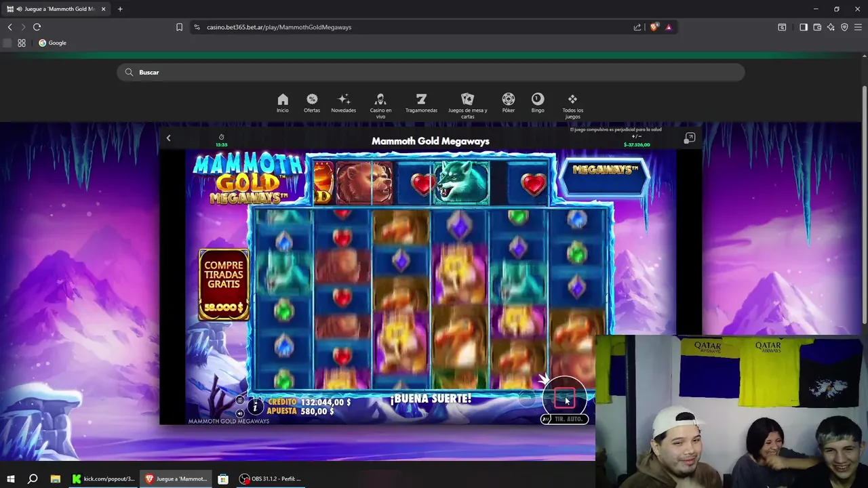Click the address bar URL
This screenshot has height=488, width=868.
click(x=279, y=27)
